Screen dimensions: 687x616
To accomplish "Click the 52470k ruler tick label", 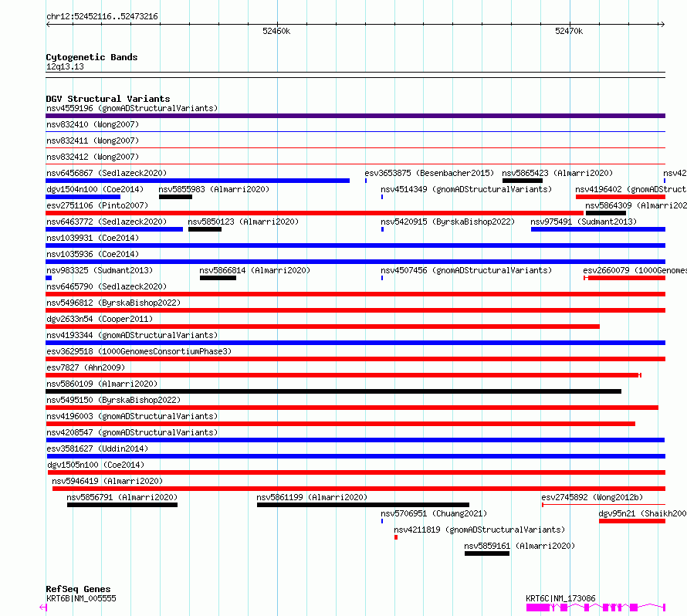I will click(569, 31).
